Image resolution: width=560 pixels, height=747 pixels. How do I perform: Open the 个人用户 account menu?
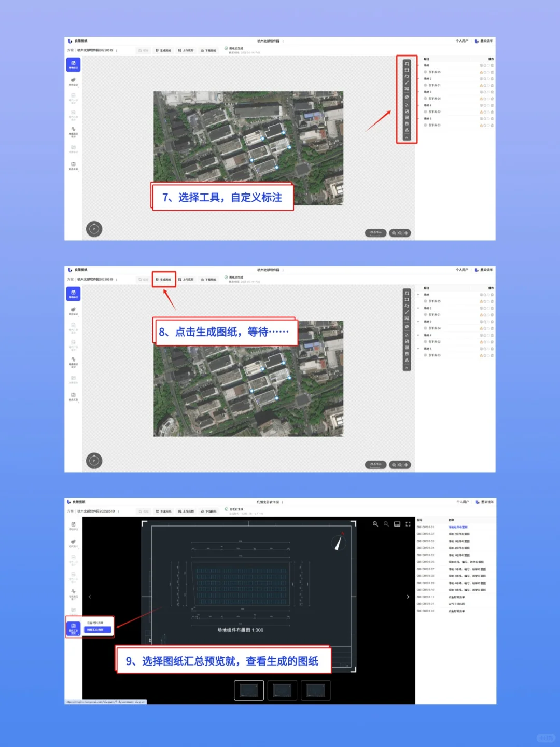pyautogui.click(x=461, y=41)
